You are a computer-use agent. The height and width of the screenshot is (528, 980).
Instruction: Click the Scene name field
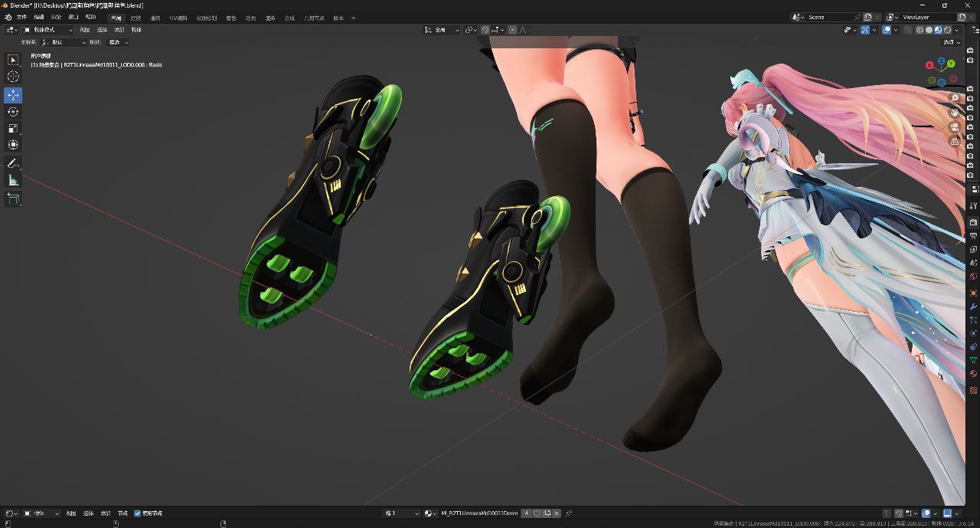(830, 17)
